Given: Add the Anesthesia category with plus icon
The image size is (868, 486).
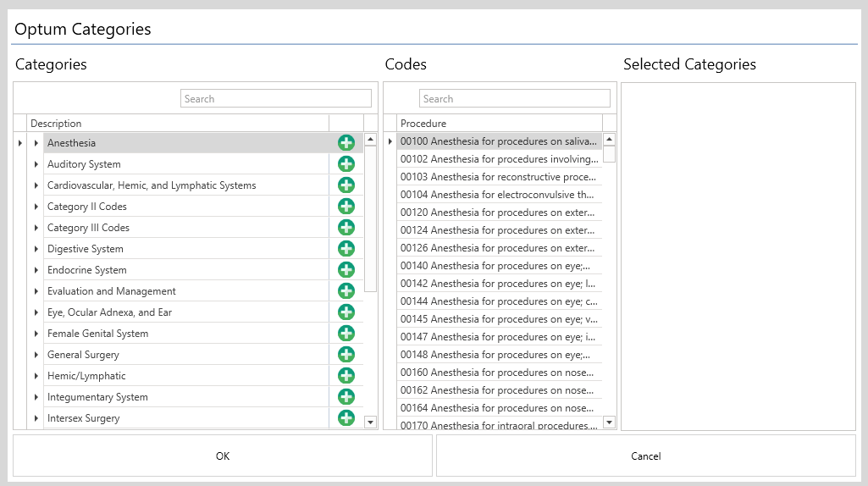Looking at the screenshot, I should [346, 143].
